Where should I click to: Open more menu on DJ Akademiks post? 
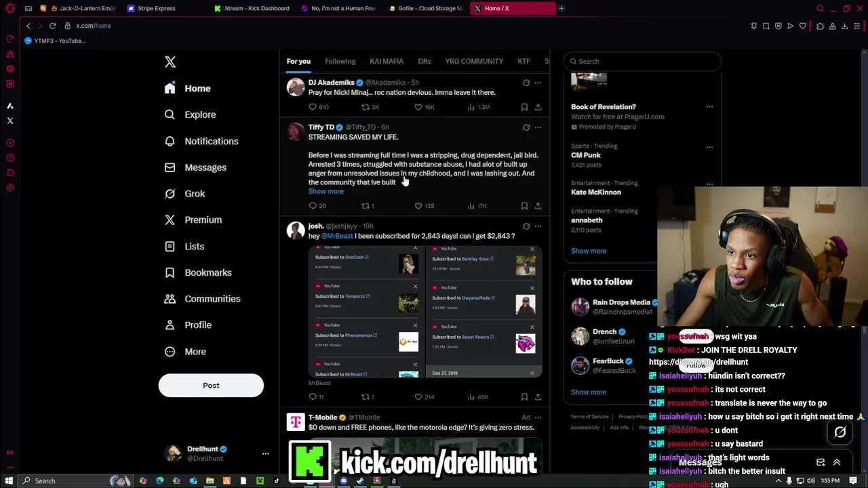pyautogui.click(x=538, y=83)
